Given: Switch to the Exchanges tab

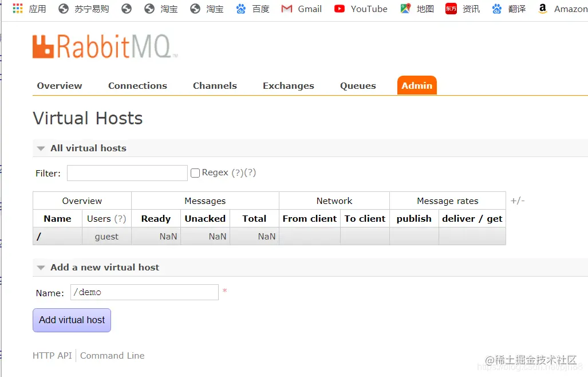Looking at the screenshot, I should click(x=289, y=86).
